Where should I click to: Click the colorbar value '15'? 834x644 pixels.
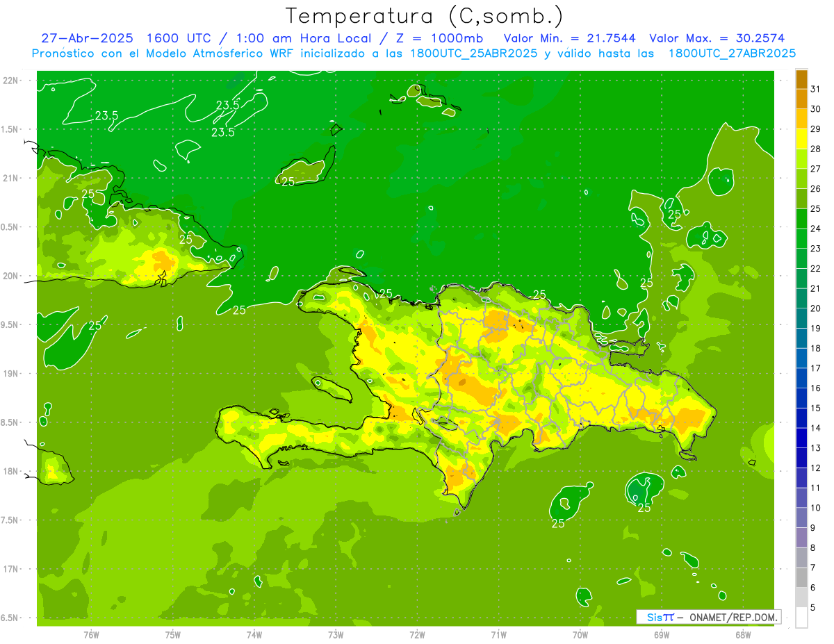[x=815, y=408]
